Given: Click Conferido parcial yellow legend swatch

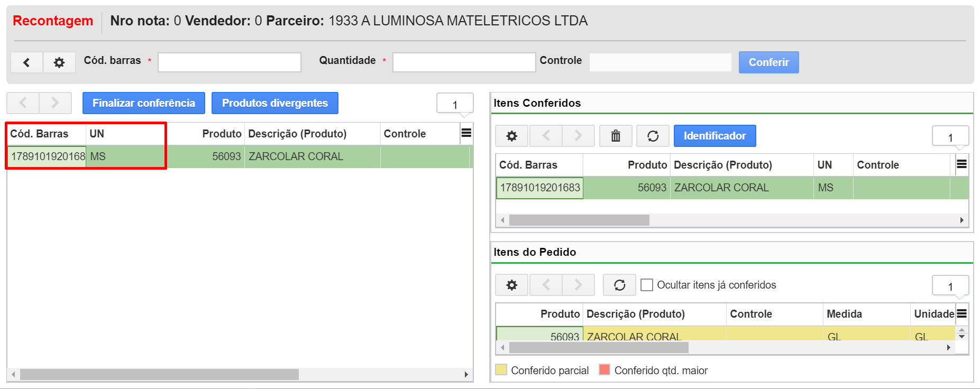Looking at the screenshot, I should coord(501,369).
